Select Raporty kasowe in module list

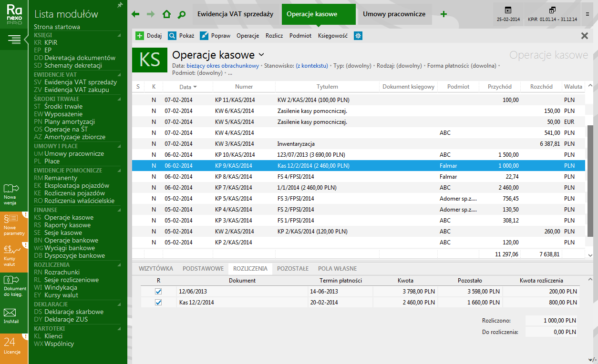point(67,225)
